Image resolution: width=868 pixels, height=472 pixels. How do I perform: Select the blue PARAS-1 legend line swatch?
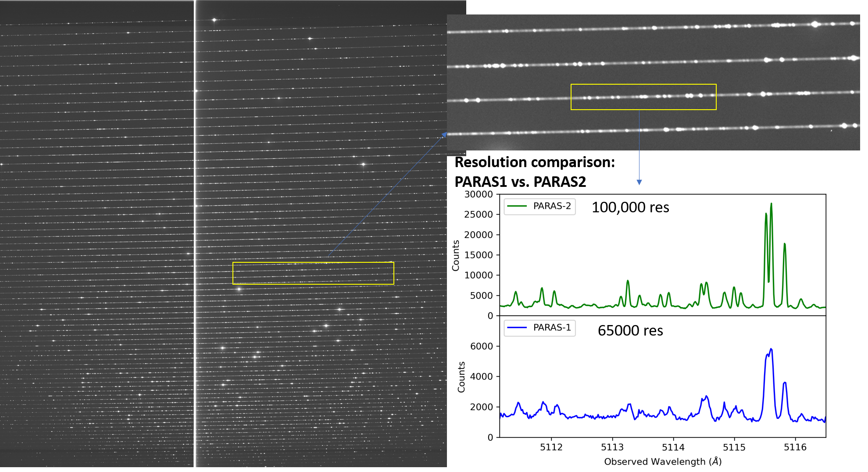click(517, 328)
